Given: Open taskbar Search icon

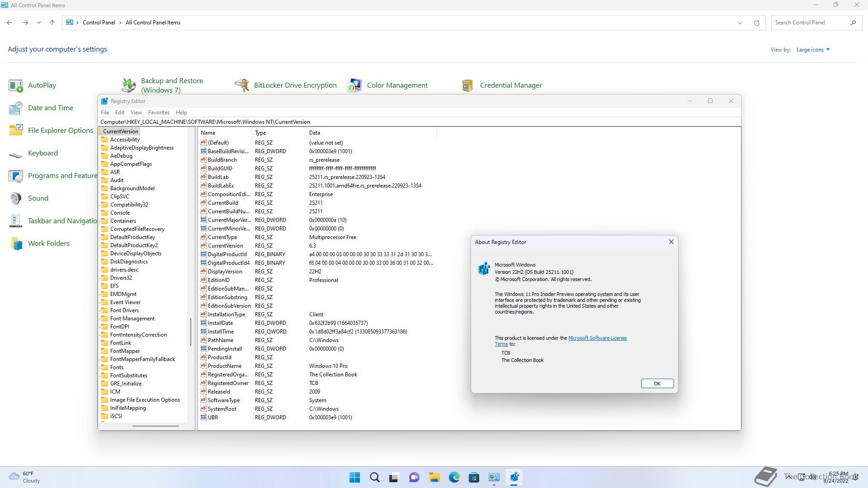Looking at the screenshot, I should point(374,477).
